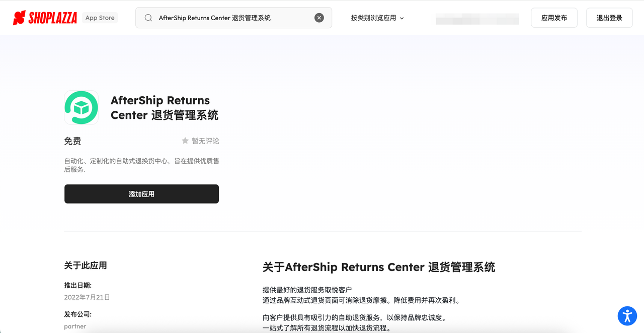Clear the search text using the X icon

pos(319,17)
